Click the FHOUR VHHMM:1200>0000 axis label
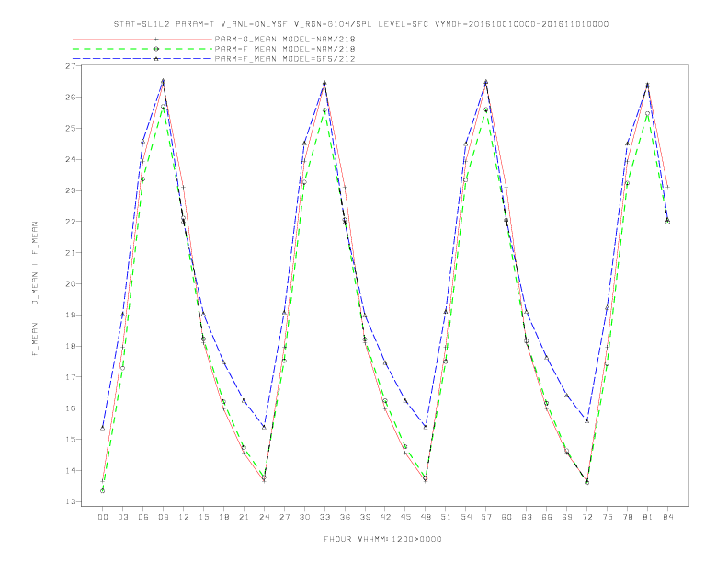The image size is (728, 563). (x=382, y=539)
